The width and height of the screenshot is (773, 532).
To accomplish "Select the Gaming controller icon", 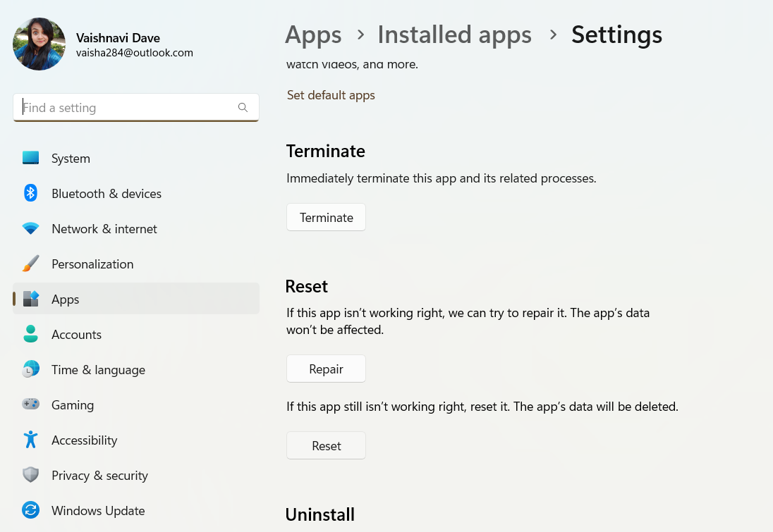I will coord(30,405).
